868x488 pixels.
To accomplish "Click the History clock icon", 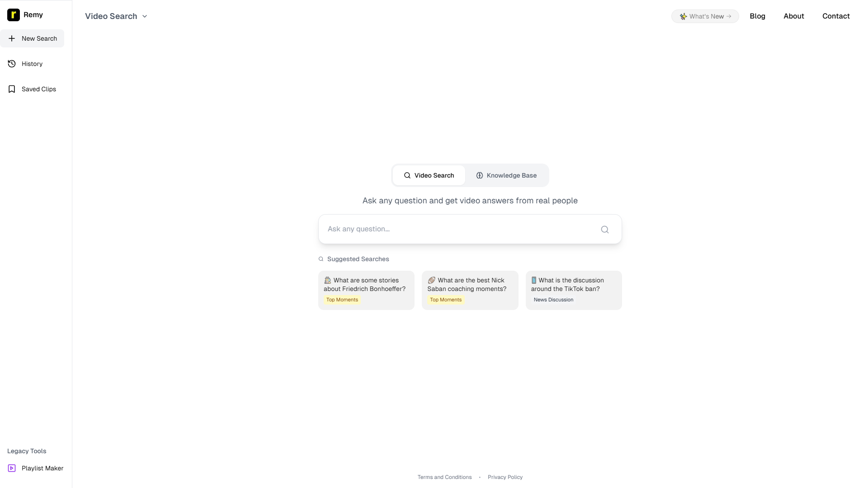I will [12, 64].
